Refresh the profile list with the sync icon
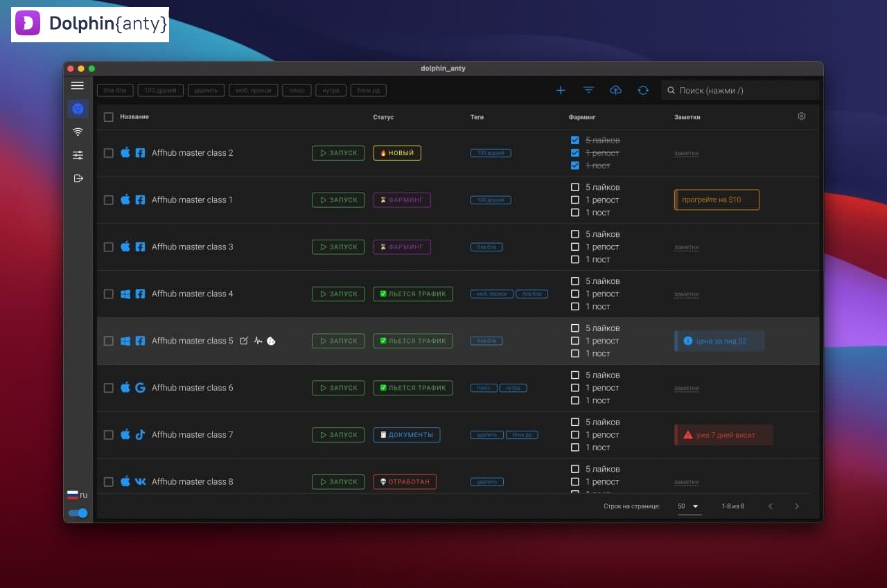 [x=643, y=90]
